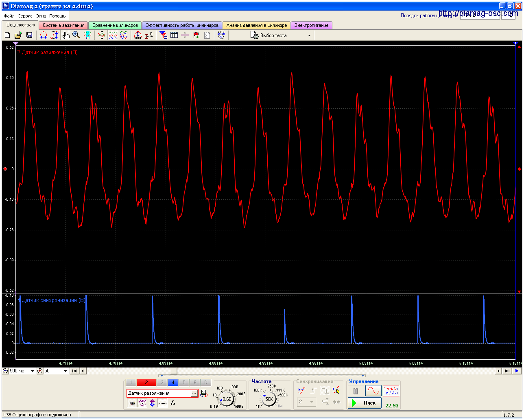Start acquisition with the Пуск button
Viewport: 524px width, 420px height.
(365, 403)
